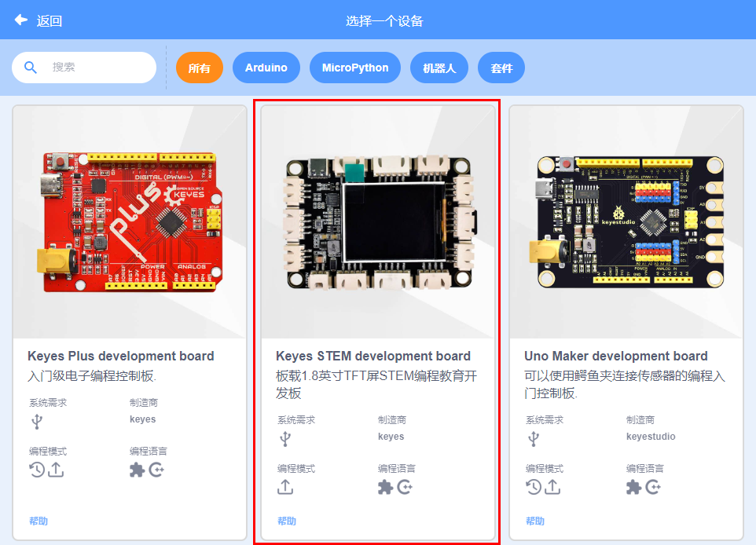Click the header title '选择一个设备'
This screenshot has width=756, height=545.
click(x=384, y=20)
